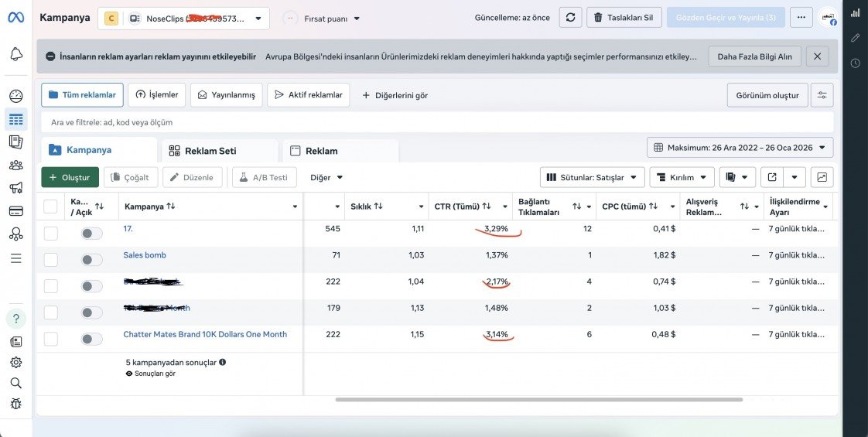Check the box for campaign 17.
Image resolution: width=868 pixels, height=437 pixels.
[x=51, y=234]
